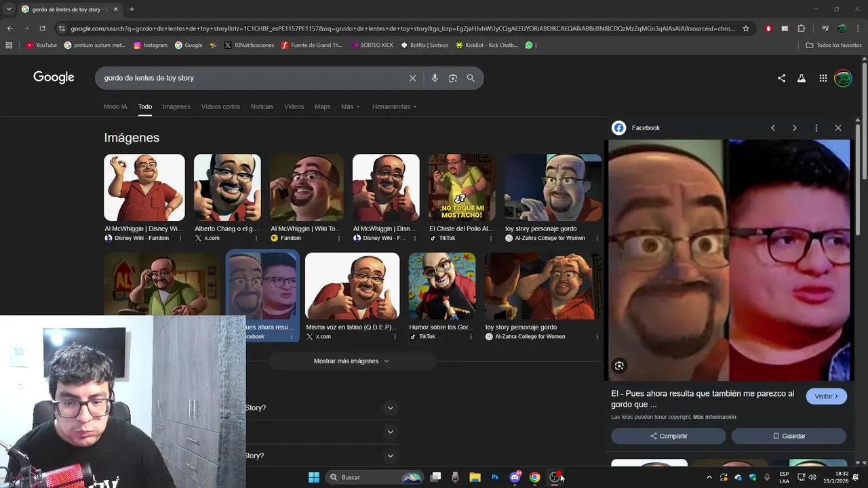868x488 pixels.
Task: Open Humor sobre los Gor... TikTok thumbnail
Action: point(442,286)
